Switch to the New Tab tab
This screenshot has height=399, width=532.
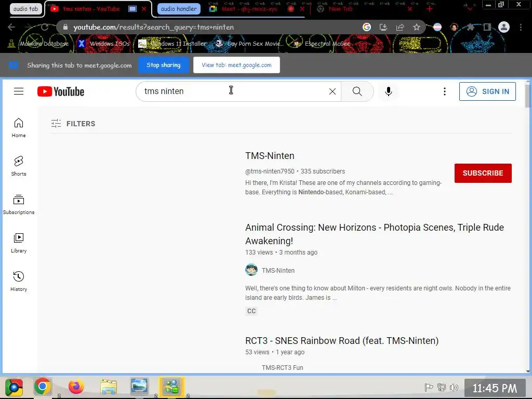(341, 9)
